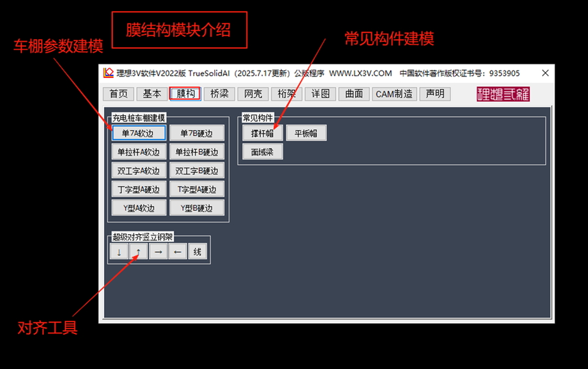Image resolution: width=588 pixels, height=369 pixels.
Task: Click the 丁字型A硬边 button
Action: (139, 190)
